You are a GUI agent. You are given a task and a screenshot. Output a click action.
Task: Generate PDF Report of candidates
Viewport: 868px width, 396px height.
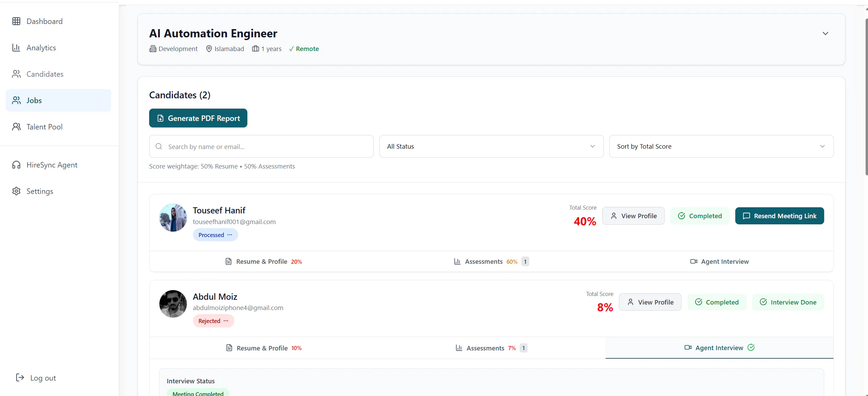point(198,118)
